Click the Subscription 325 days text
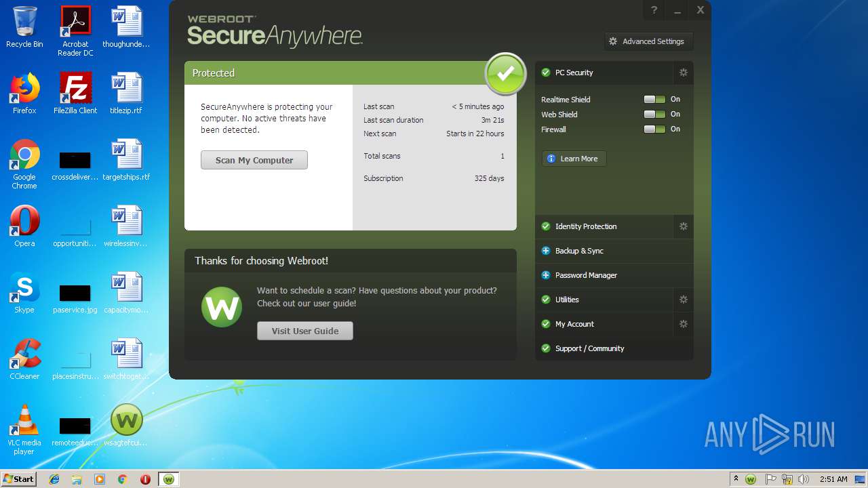The height and width of the screenshot is (488, 868). pyautogui.click(x=434, y=178)
